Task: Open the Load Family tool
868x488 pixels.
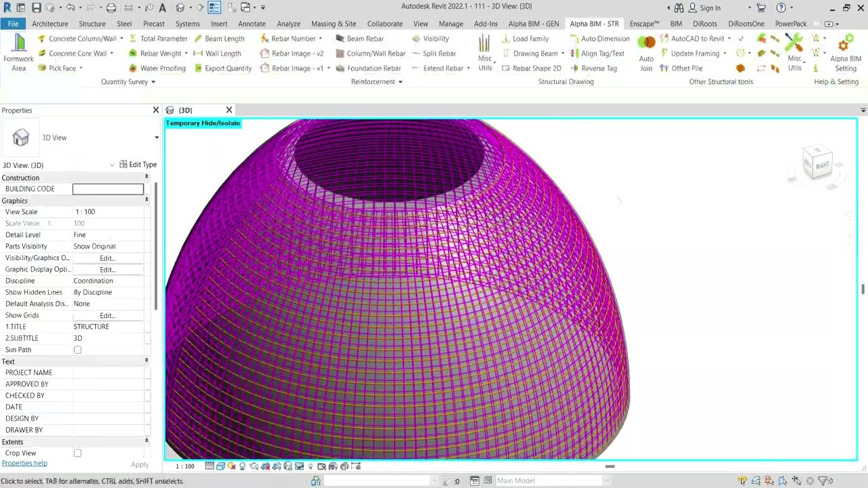Action: click(525, 39)
